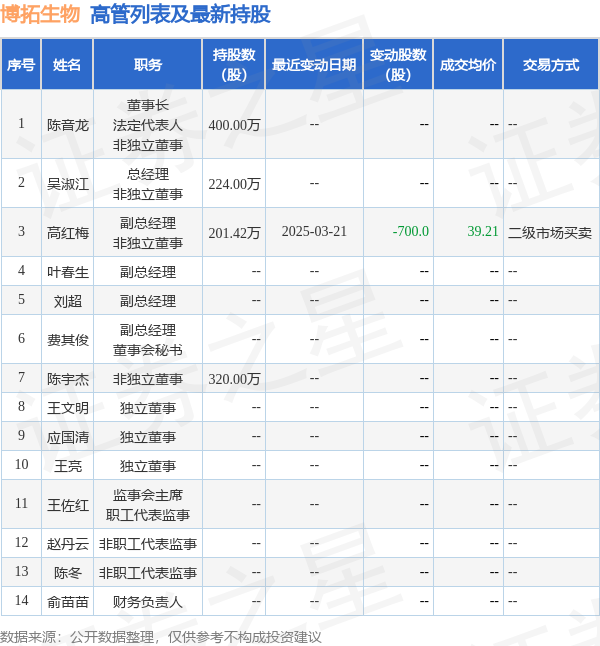Select the 变动股数(股) column header

click(x=398, y=65)
